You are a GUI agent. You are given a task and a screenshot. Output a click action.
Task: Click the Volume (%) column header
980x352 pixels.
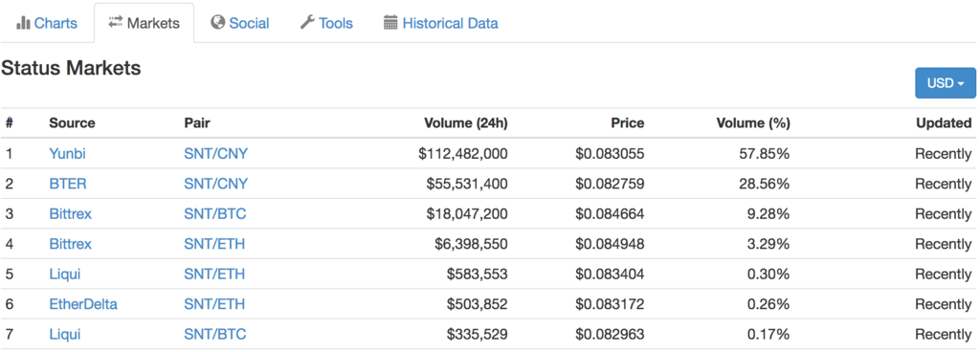753,123
